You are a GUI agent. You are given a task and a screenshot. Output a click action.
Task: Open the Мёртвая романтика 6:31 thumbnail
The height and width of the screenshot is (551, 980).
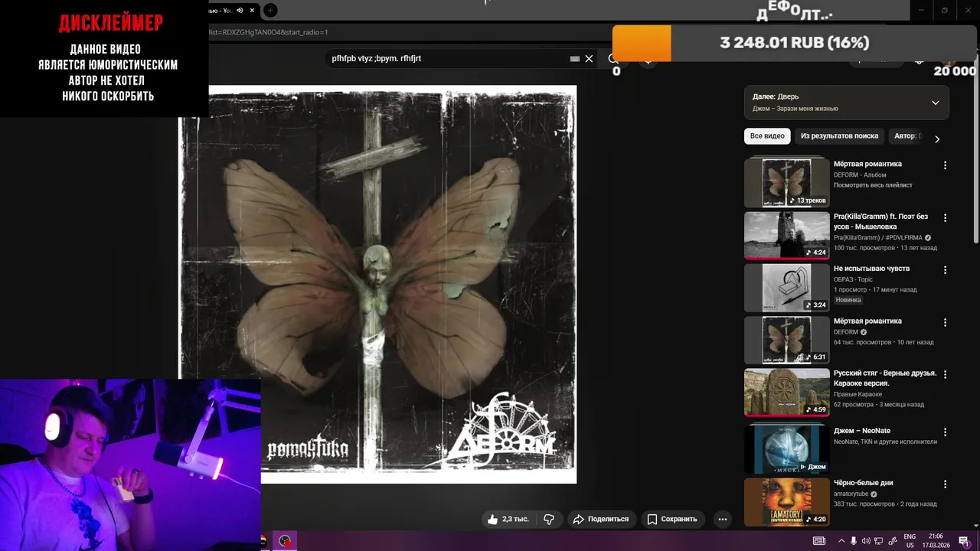(x=787, y=340)
